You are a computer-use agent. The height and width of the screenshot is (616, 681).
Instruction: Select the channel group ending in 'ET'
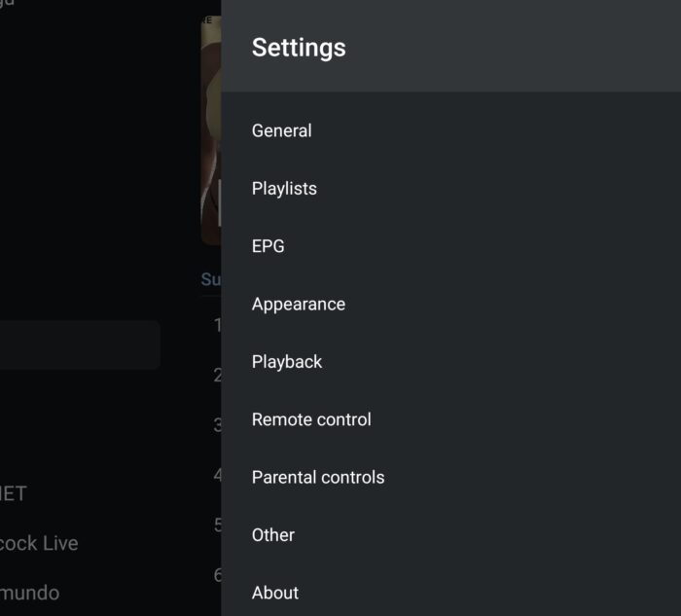(14, 493)
